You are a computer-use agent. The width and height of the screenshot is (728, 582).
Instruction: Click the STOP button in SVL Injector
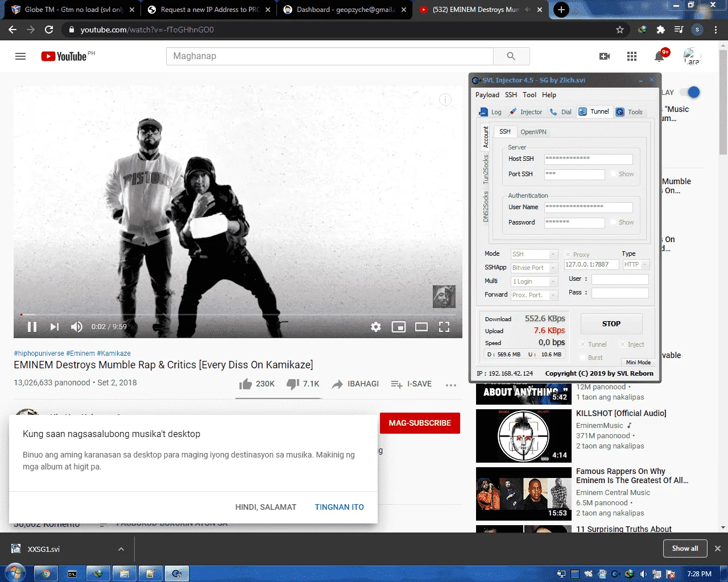click(611, 323)
